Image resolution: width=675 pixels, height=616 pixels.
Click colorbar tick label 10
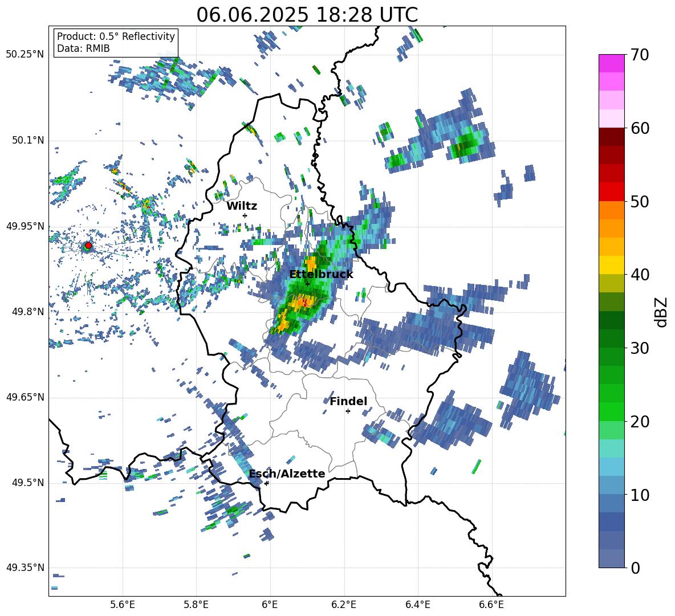[640, 495]
